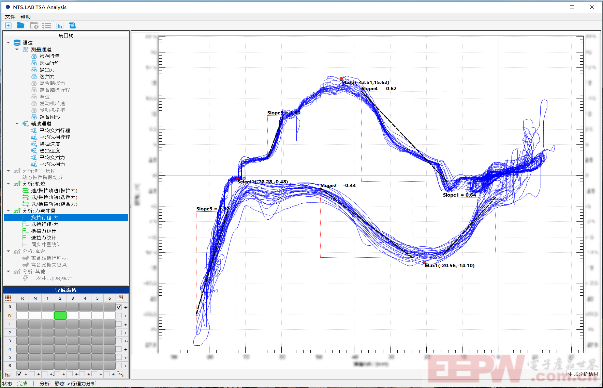
Task: Toggle the checked checkbox on first matrix row
Action: (119, 307)
